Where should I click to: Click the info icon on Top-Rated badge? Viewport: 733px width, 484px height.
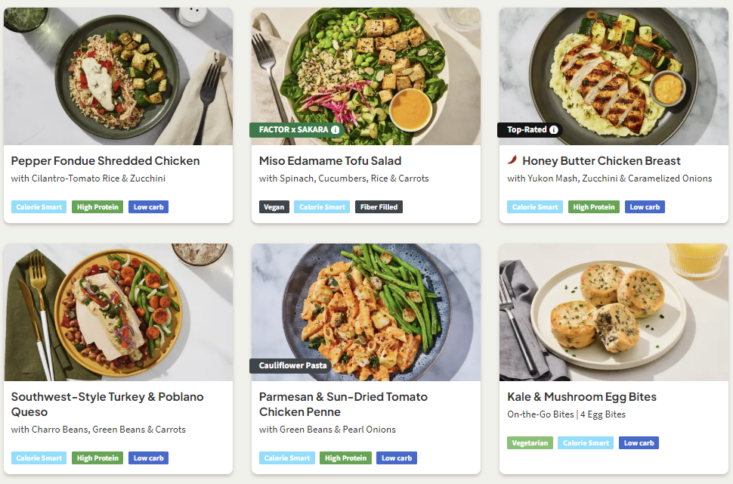(554, 130)
